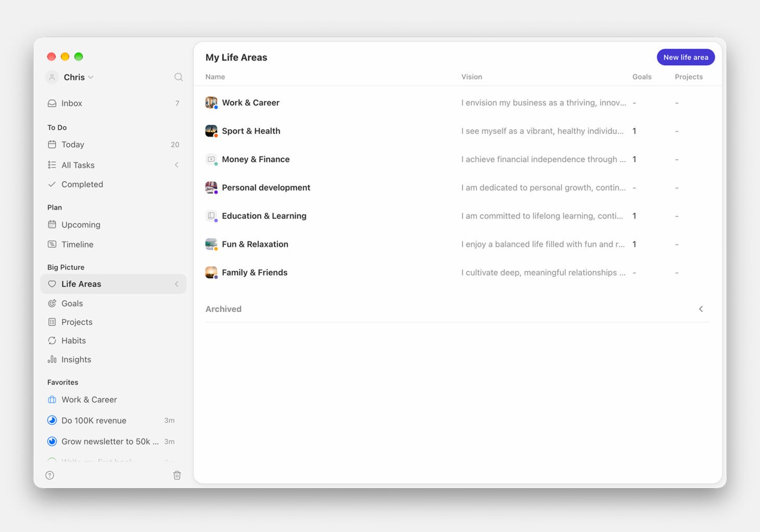Open the Work & Career life area name
The width and height of the screenshot is (760, 532).
251,103
